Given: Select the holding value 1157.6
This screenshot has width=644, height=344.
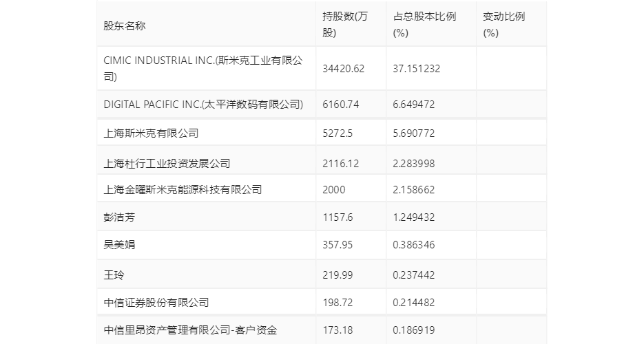Looking at the screenshot, I should (337, 217).
